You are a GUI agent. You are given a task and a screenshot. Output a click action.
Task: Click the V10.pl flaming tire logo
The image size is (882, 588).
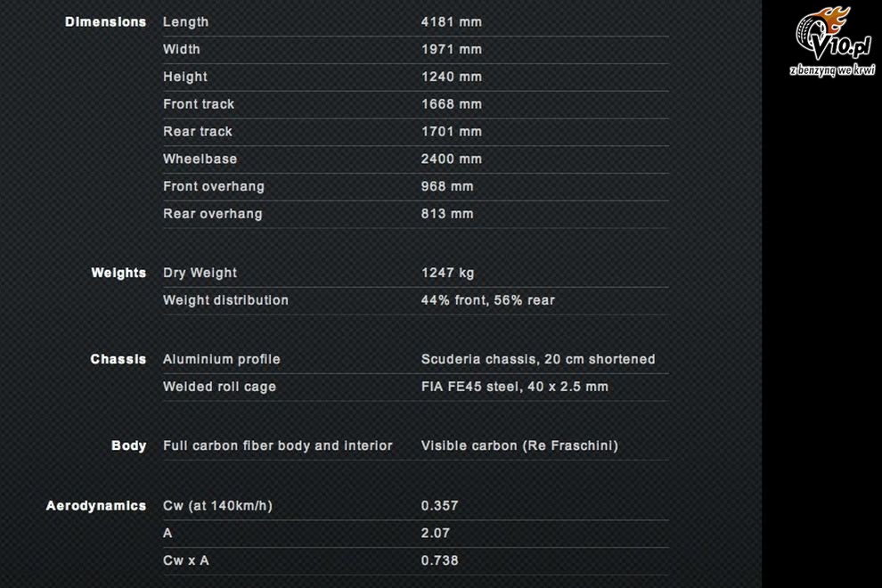(833, 34)
